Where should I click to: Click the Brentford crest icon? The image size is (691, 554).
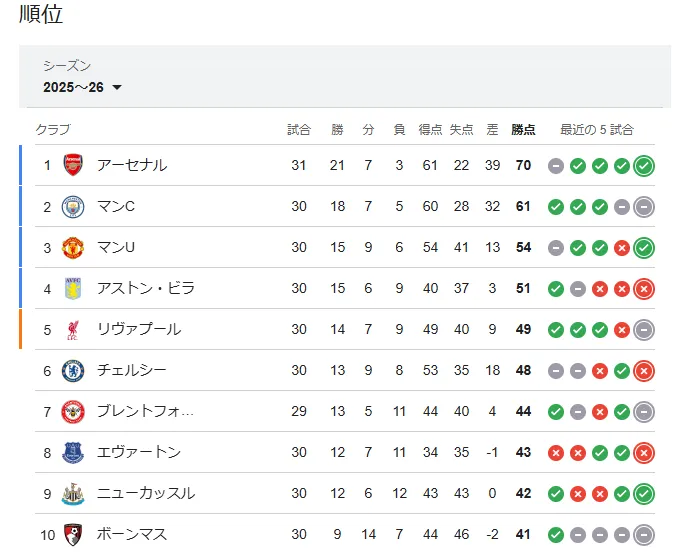(x=73, y=411)
